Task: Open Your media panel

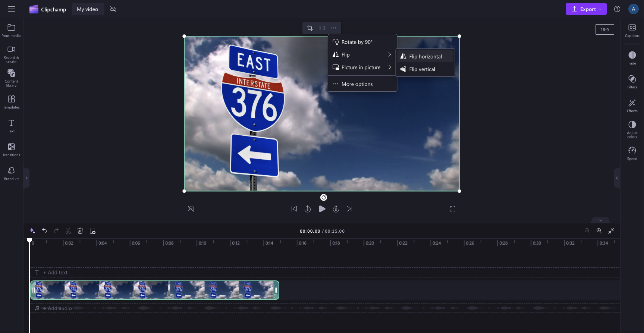Action: coord(11,31)
